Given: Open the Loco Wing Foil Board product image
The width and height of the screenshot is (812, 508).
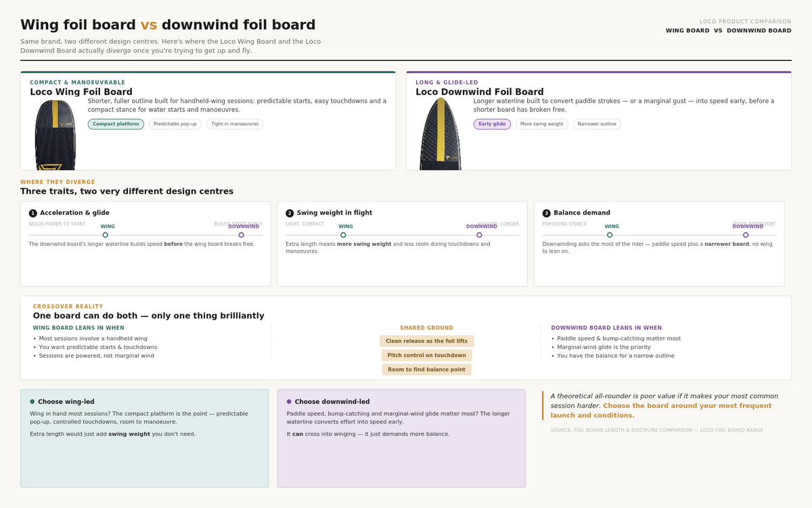Looking at the screenshot, I should pyautogui.click(x=56, y=134).
